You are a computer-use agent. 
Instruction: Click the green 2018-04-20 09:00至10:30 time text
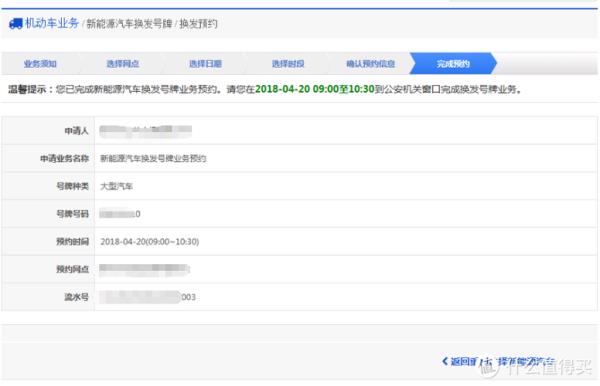315,89
